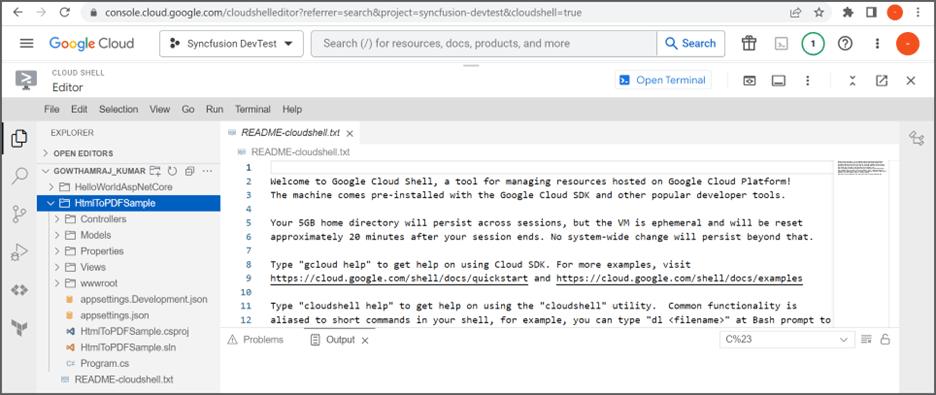The width and height of the screenshot is (936, 395).
Task: Open the Source Control view icon
Action: [20, 214]
